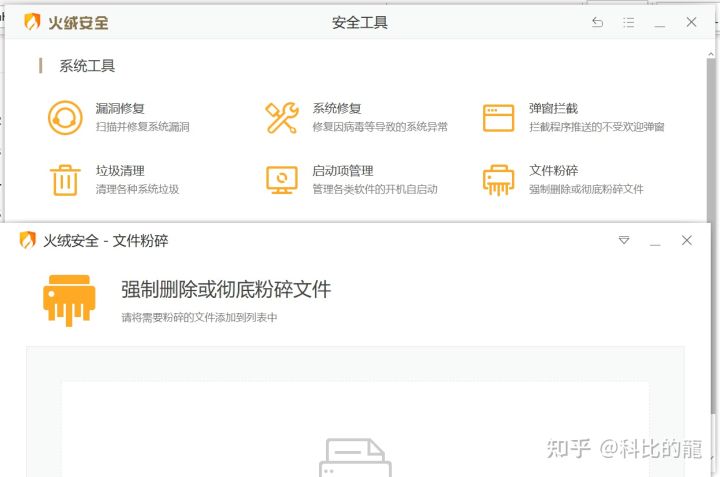Click the 拦截程序推送的不受欢迎弹窗 description
Image resolution: width=720 pixels, height=477 pixels.
pyautogui.click(x=596, y=127)
